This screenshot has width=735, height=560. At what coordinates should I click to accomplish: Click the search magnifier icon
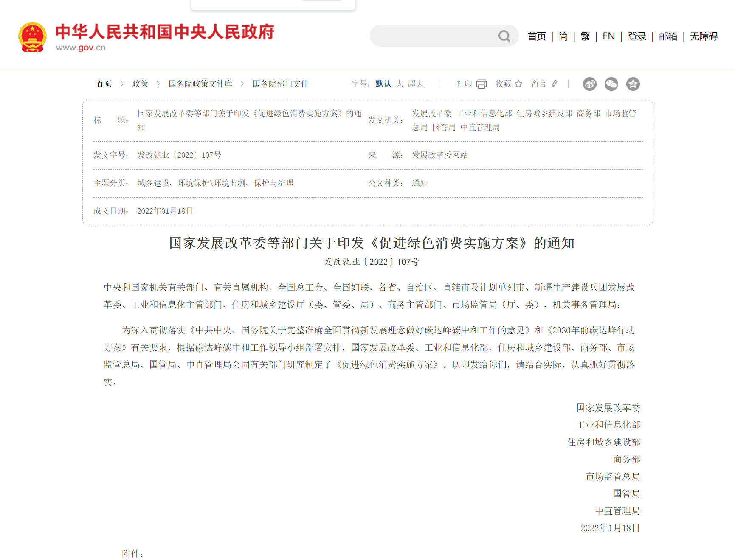[x=504, y=36]
